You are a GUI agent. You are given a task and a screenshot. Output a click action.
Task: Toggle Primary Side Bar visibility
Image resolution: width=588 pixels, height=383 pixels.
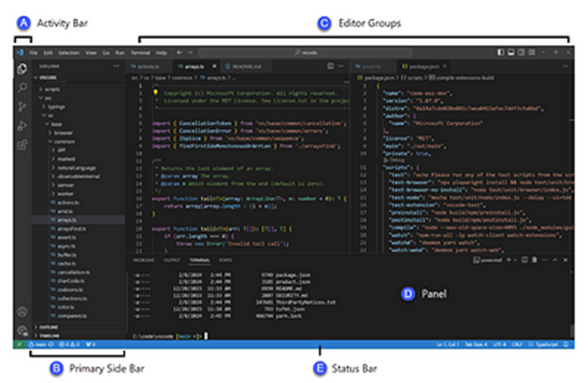point(501,52)
